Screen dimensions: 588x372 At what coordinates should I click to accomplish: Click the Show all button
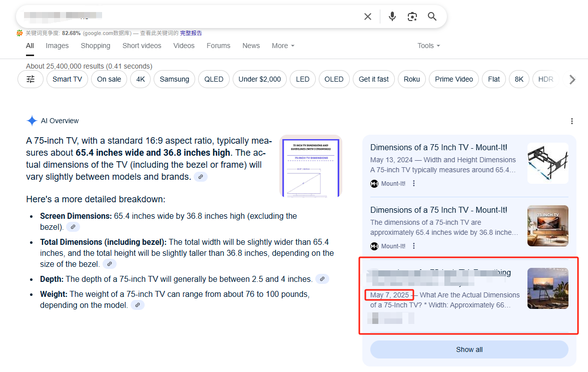pos(469,349)
